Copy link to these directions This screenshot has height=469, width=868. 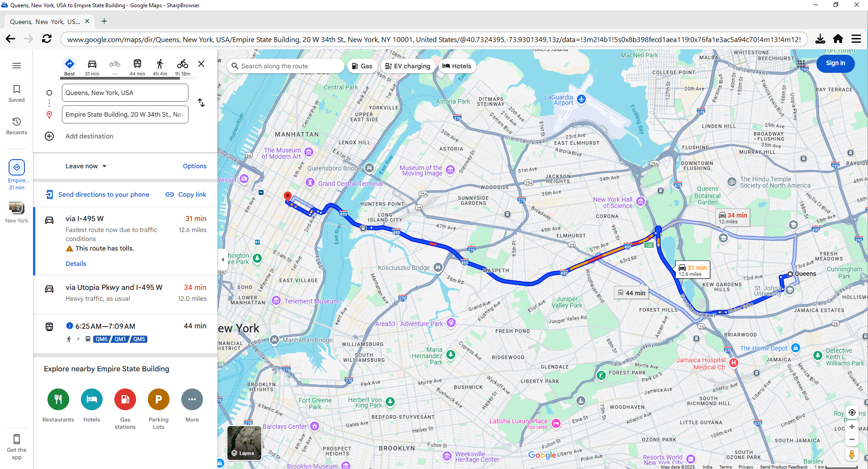tap(186, 194)
